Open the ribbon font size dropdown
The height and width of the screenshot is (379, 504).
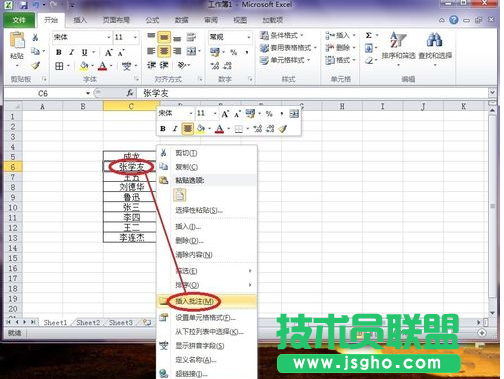(135, 37)
